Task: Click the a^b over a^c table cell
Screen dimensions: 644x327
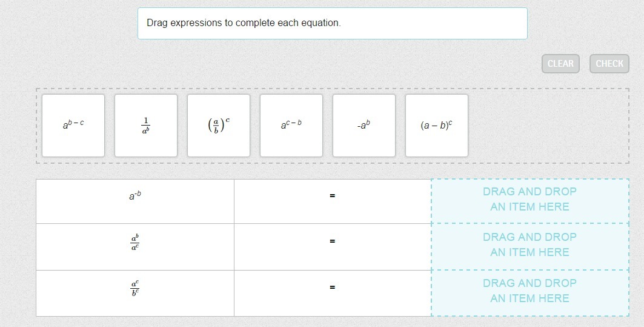Action: coord(135,241)
